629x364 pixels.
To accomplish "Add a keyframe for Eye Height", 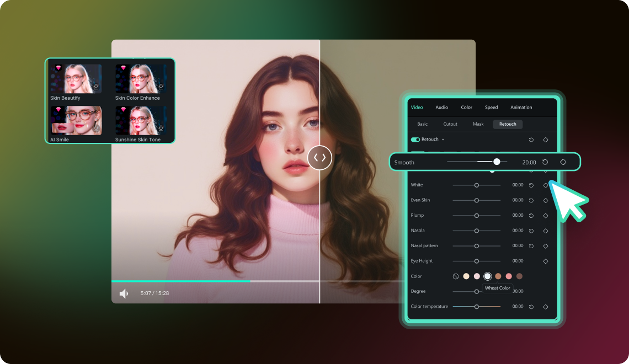I will tap(546, 261).
